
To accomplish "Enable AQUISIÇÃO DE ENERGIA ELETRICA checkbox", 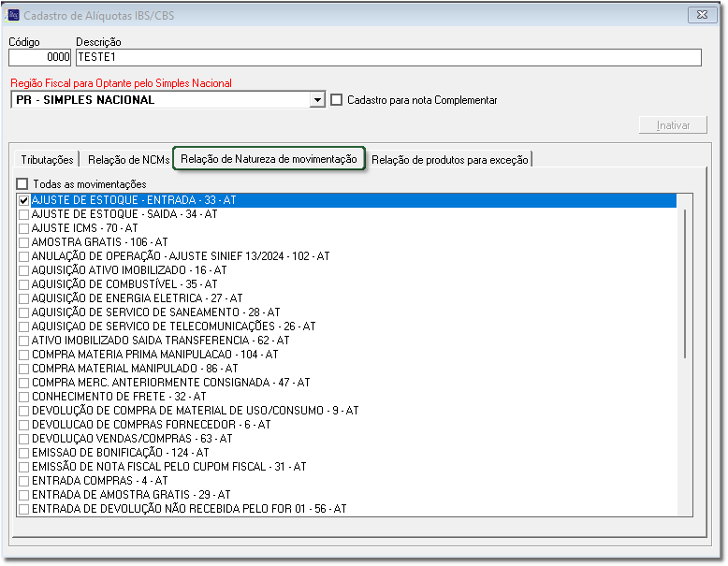I will tap(23, 298).
